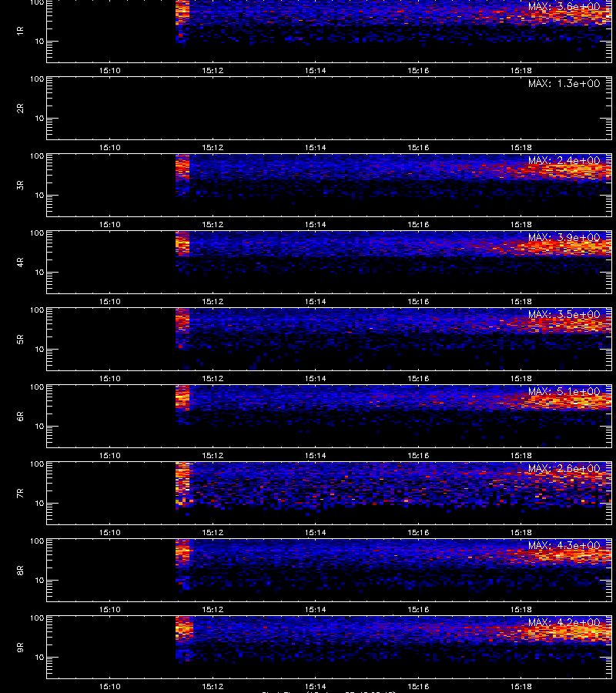Select the MAX: 4.2e+00 readout
This screenshot has width=616, height=693.
(x=564, y=622)
